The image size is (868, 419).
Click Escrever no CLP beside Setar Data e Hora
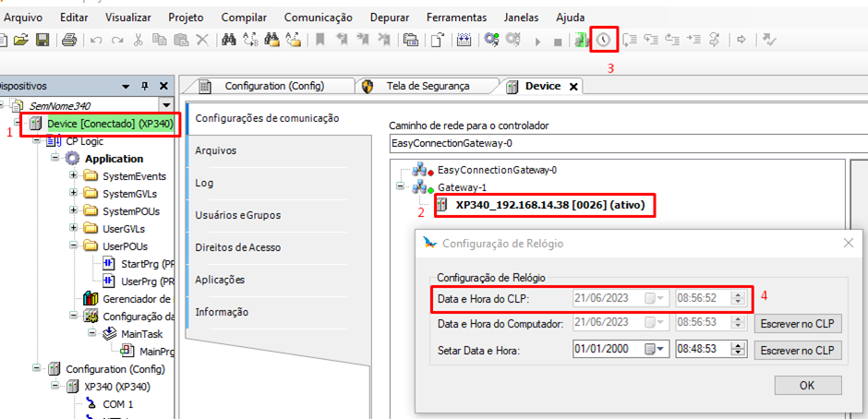pyautogui.click(x=797, y=350)
